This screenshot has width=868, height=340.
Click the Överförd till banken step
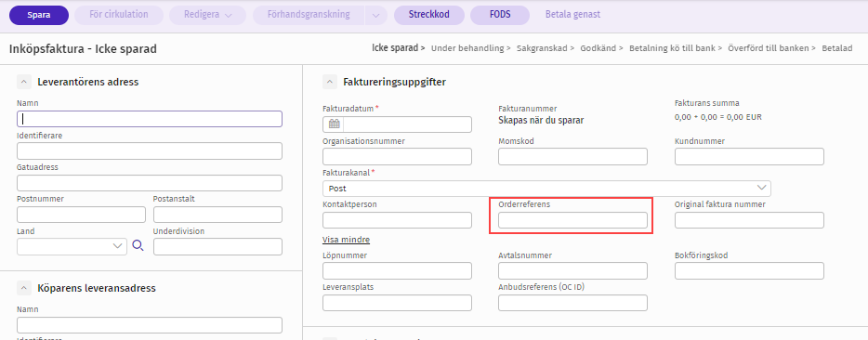pos(769,48)
